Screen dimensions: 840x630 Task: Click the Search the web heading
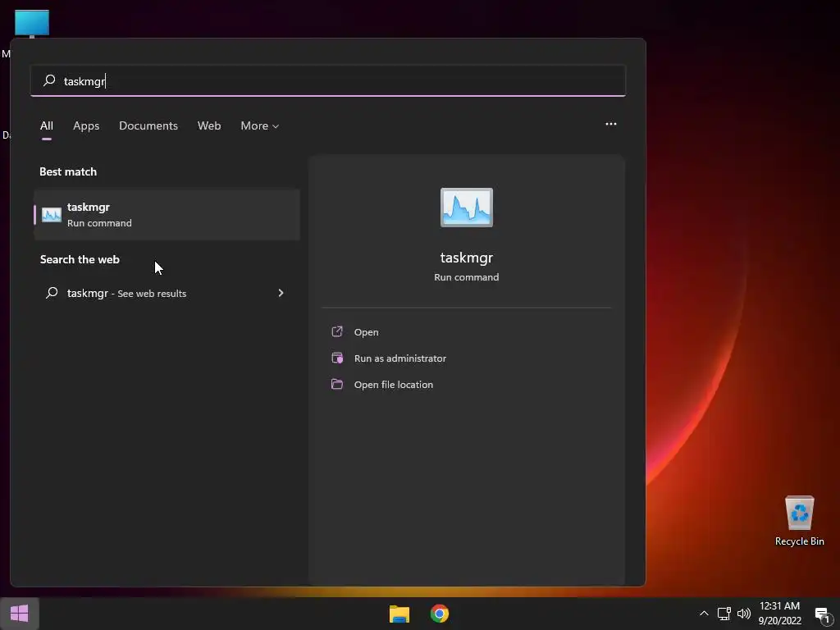pos(80,260)
